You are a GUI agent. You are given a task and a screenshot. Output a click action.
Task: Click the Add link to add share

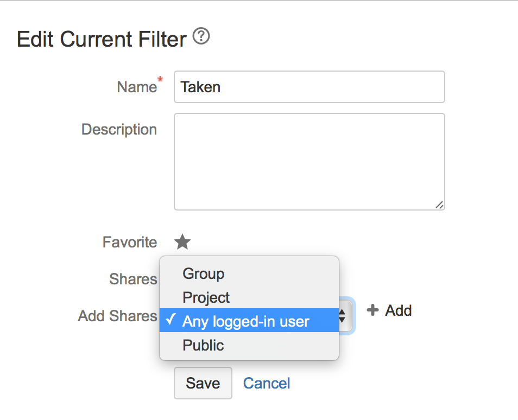[x=399, y=310]
